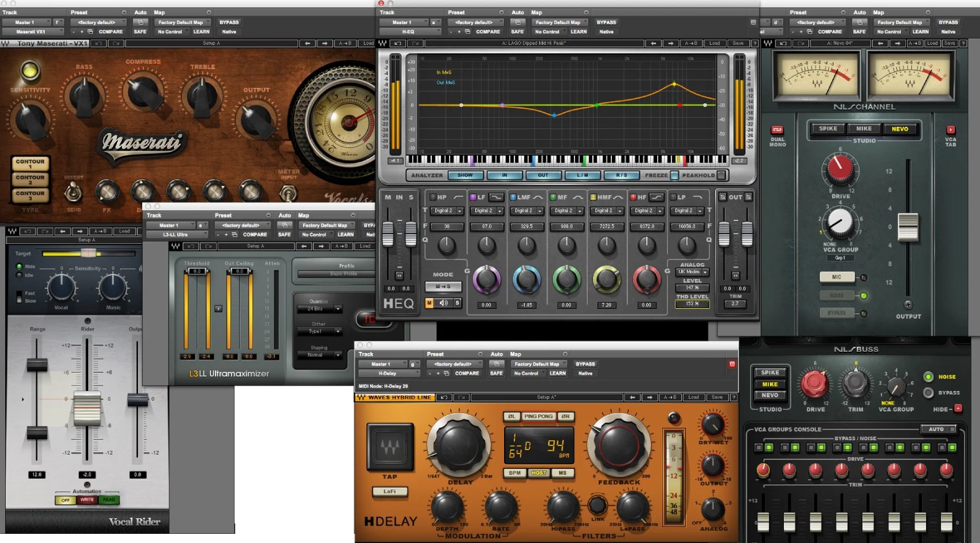This screenshot has height=543, width=980.
Task: Click COMPARE in the H-Delay window
Action: (x=467, y=373)
